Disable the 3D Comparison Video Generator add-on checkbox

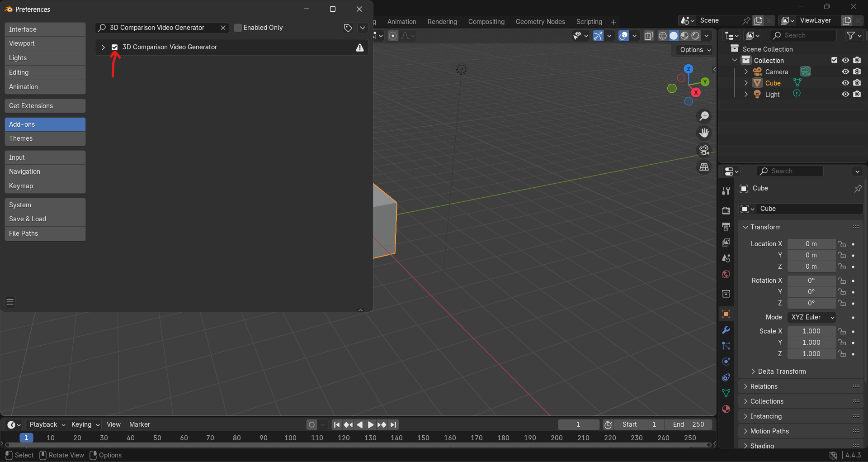point(115,48)
